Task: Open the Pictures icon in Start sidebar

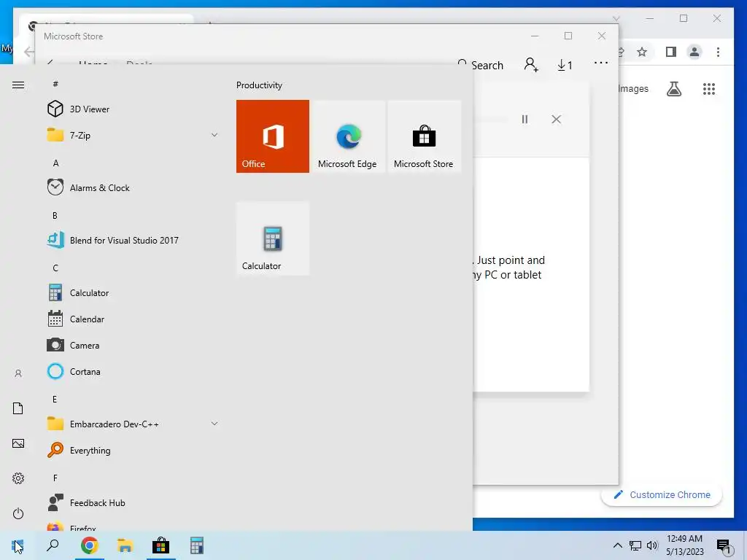Action: tap(18, 443)
